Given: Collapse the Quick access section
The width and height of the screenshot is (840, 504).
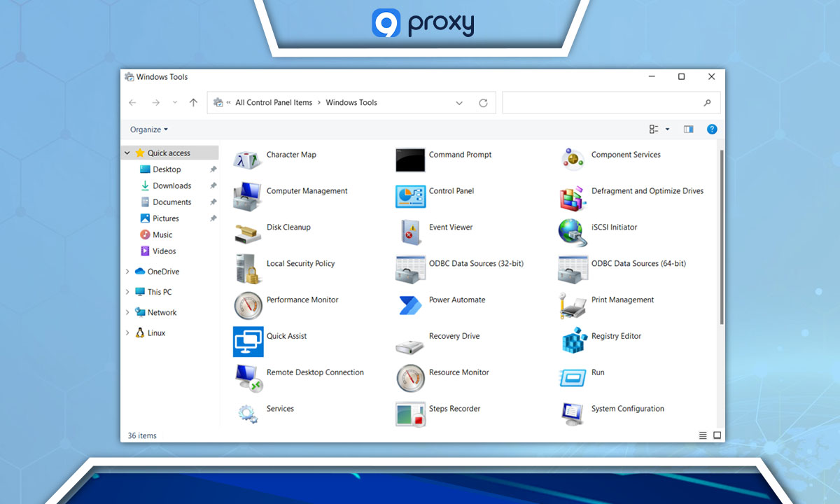Looking at the screenshot, I should (127, 152).
